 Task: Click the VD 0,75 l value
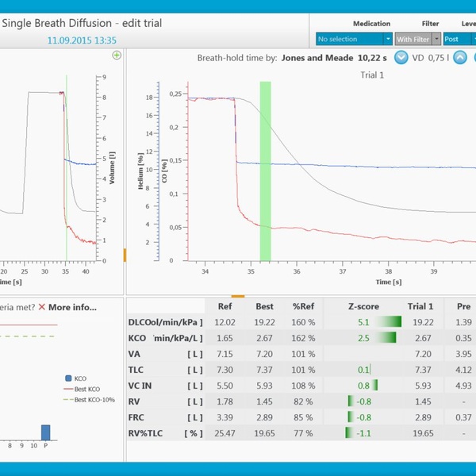tap(431, 58)
